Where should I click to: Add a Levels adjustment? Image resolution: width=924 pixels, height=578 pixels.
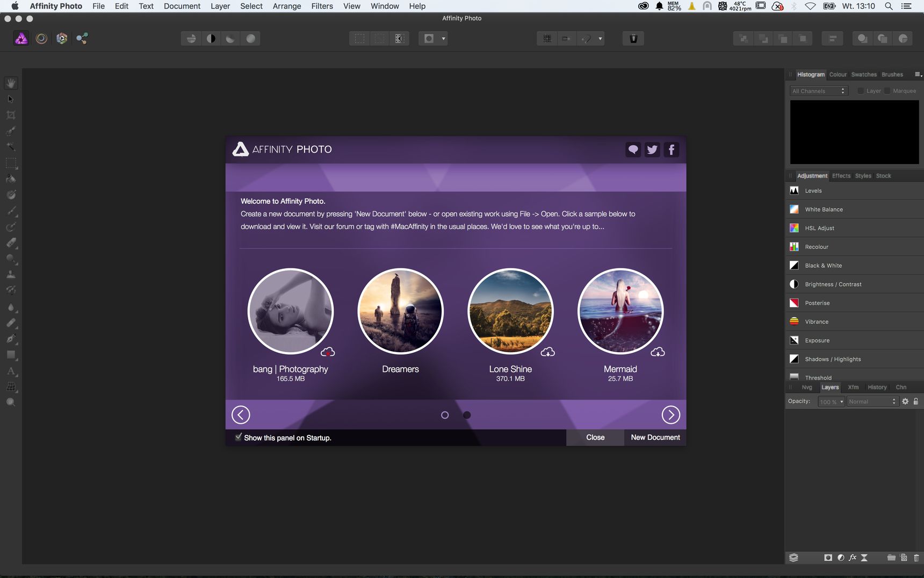854,191
